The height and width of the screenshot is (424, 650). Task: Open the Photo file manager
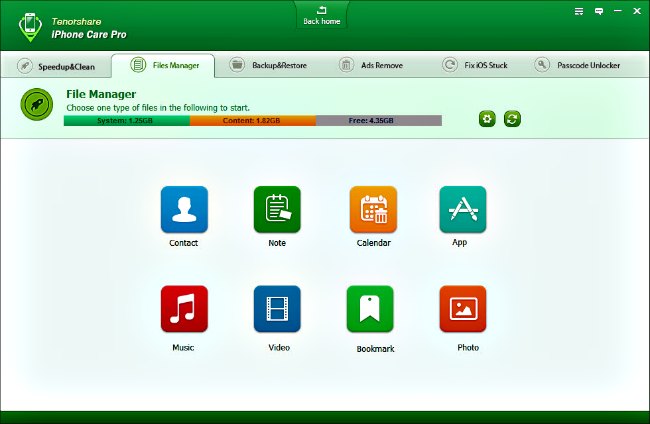tap(463, 309)
